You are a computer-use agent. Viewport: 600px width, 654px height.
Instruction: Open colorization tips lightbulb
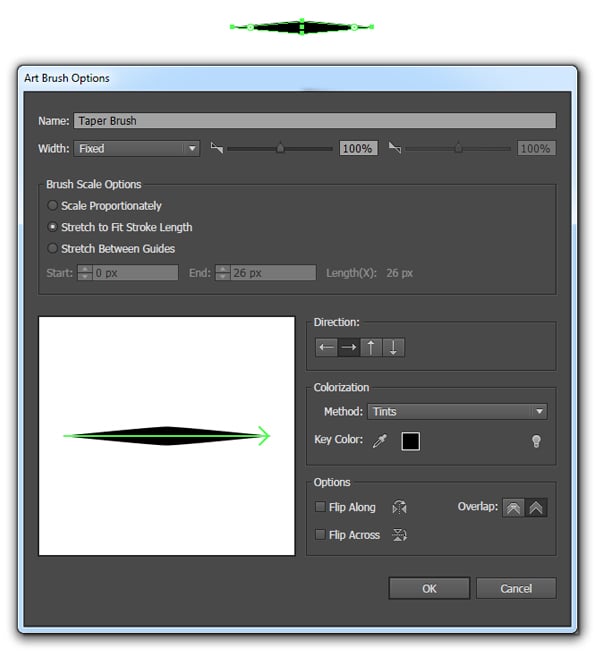coord(537,441)
